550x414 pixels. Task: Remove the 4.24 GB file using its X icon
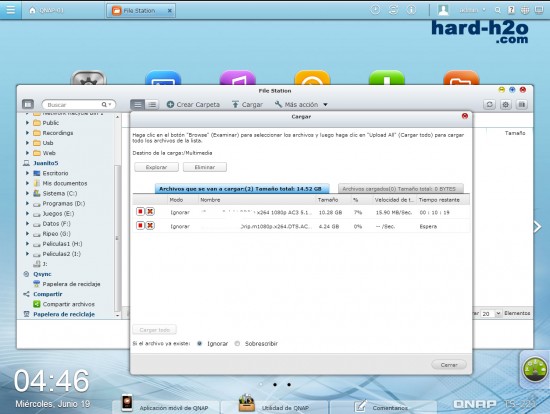point(150,226)
